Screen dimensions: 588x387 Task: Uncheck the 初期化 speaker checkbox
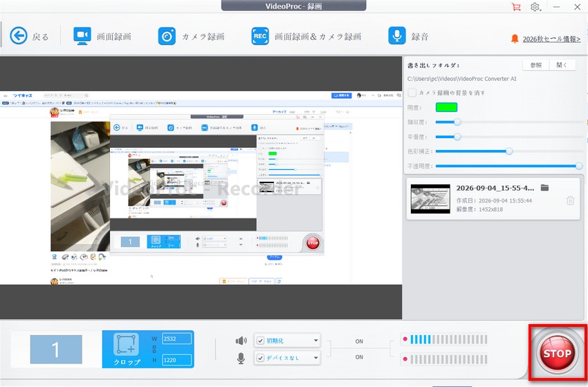260,341
